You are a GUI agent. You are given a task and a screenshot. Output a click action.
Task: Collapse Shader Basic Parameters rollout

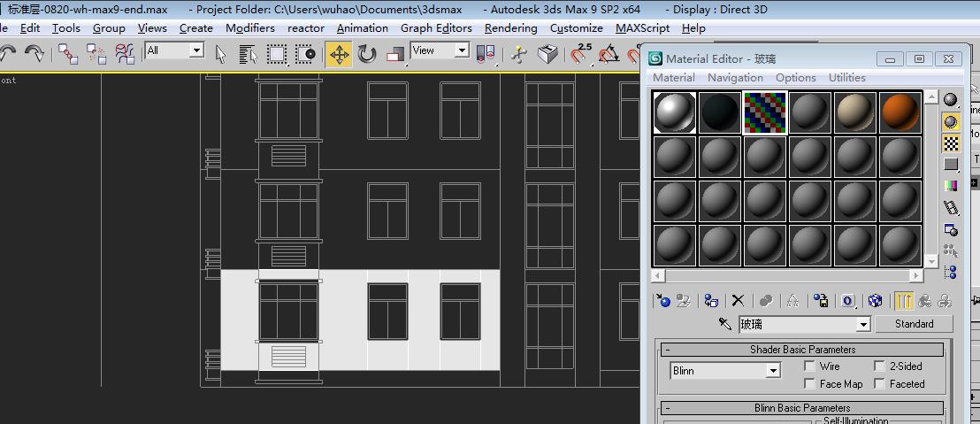(x=802, y=350)
